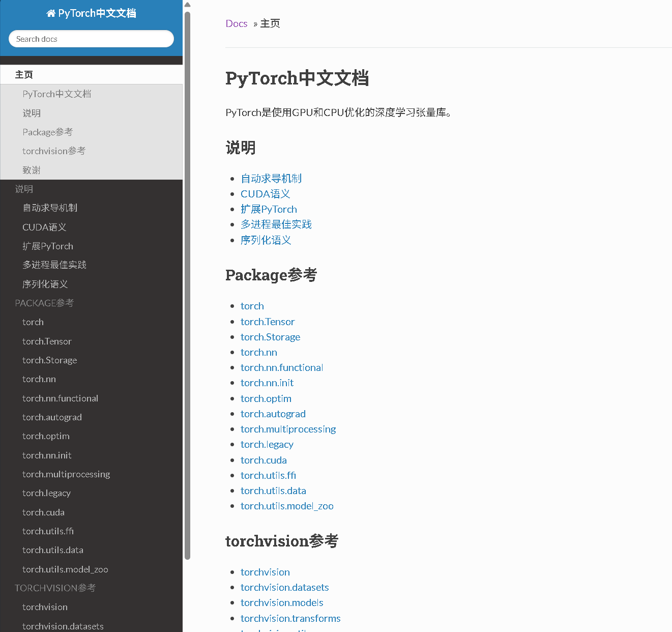Image resolution: width=672 pixels, height=632 pixels.
Task: Open the torchvision.datasets documentation
Action: pyautogui.click(x=284, y=587)
